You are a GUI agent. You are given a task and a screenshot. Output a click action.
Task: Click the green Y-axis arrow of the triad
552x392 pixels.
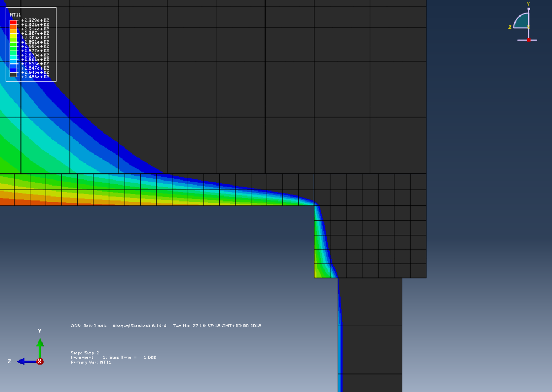40,345
